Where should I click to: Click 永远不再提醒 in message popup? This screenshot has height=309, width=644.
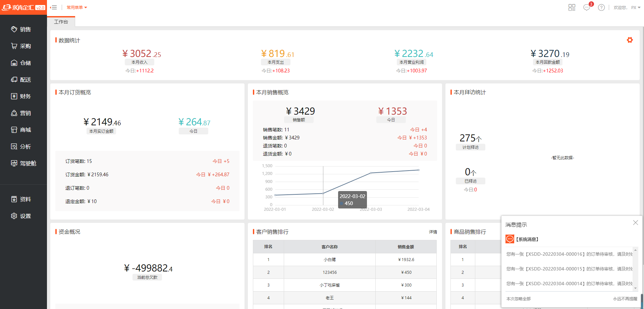[625, 299]
